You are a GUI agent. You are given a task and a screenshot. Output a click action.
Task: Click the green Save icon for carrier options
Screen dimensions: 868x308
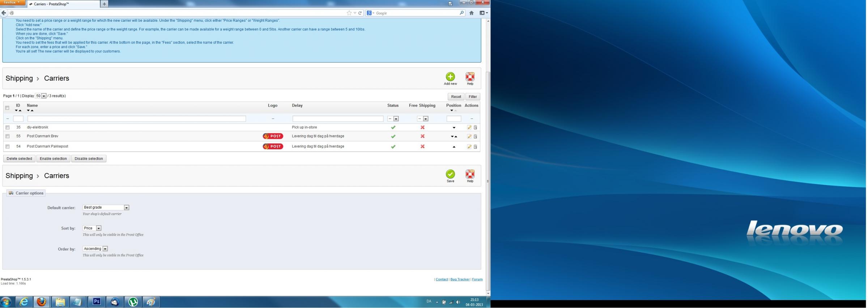[x=450, y=174]
